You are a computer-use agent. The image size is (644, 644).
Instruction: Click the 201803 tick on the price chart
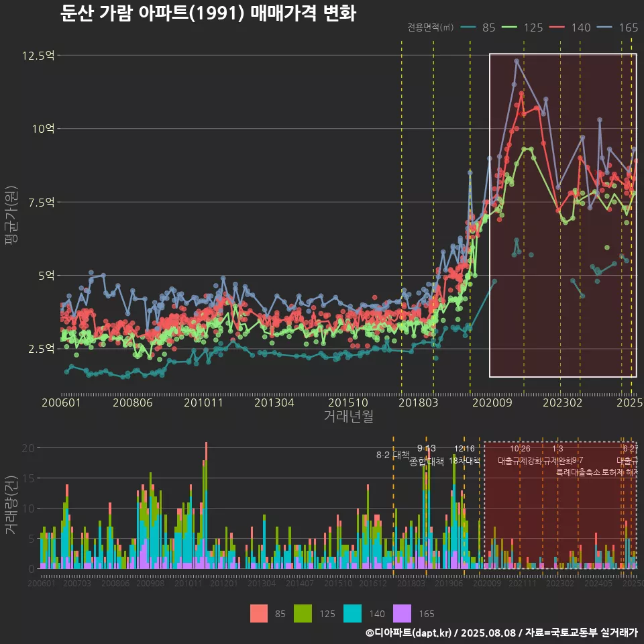point(418,402)
